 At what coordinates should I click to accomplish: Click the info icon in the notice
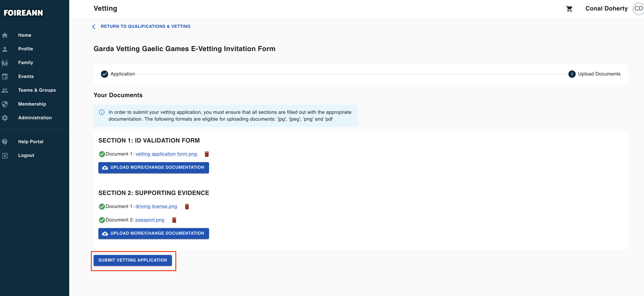(x=102, y=112)
